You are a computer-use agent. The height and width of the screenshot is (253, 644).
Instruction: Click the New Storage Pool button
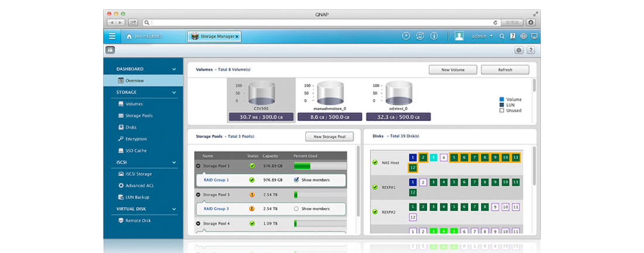click(329, 137)
